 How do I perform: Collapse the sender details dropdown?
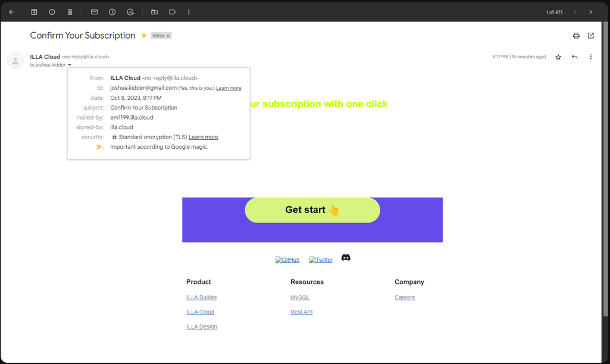click(x=71, y=65)
